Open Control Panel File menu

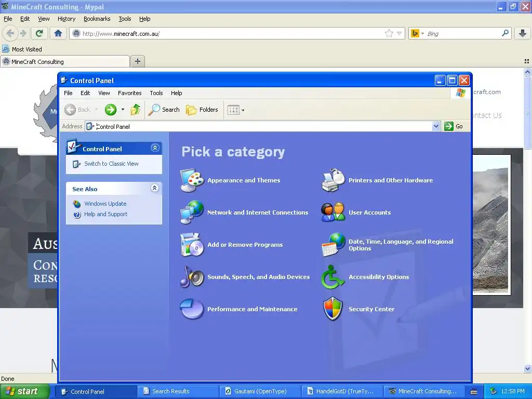(x=68, y=93)
